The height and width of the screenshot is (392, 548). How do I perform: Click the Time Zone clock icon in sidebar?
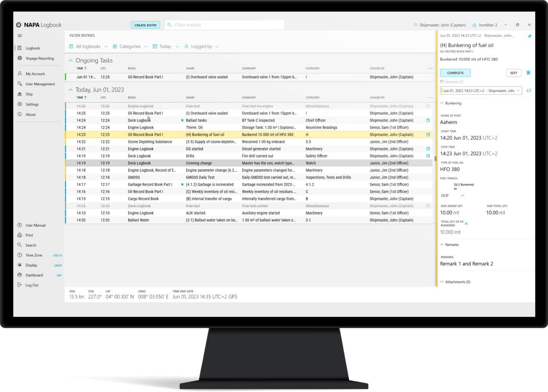(x=19, y=255)
